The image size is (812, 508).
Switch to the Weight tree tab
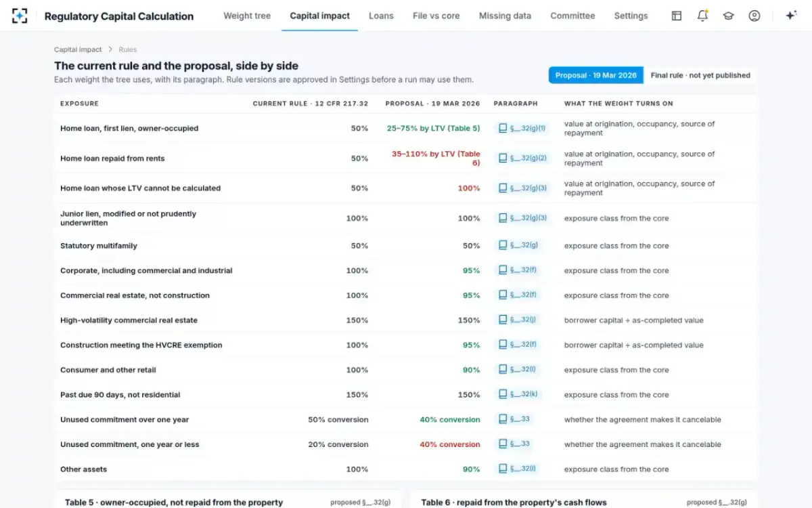[x=247, y=16]
